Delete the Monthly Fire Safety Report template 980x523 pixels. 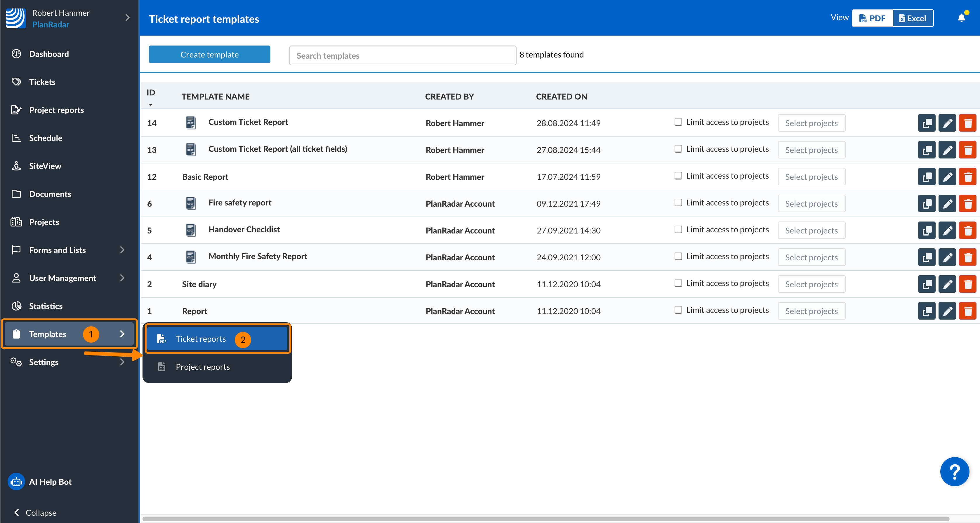pos(967,257)
